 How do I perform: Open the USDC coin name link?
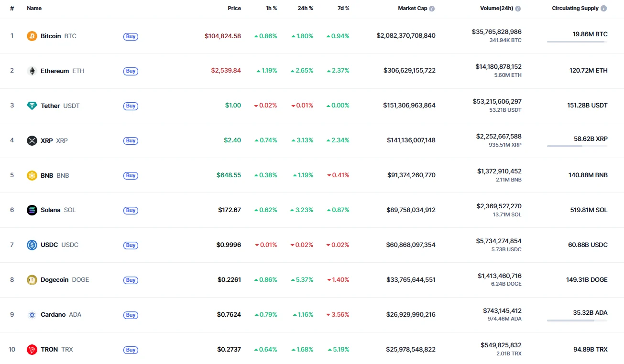(49, 245)
